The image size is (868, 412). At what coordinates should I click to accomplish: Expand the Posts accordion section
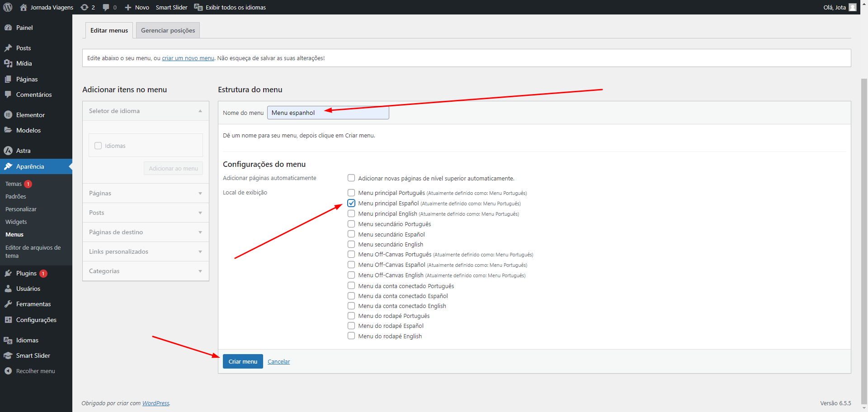coord(146,213)
